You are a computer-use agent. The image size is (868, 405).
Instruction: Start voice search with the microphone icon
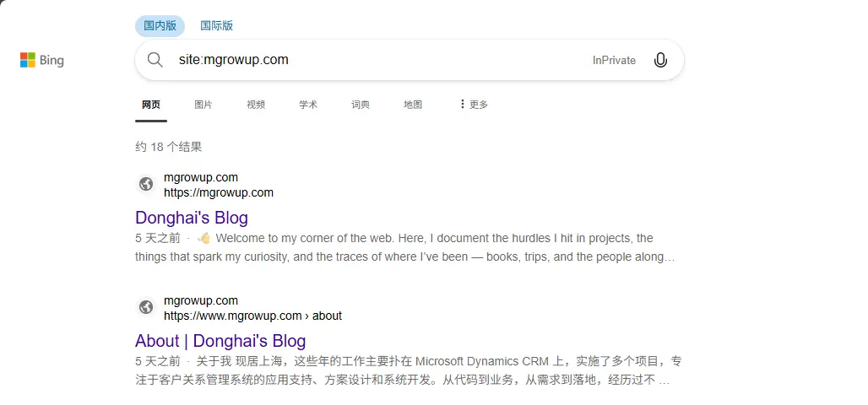tap(659, 60)
